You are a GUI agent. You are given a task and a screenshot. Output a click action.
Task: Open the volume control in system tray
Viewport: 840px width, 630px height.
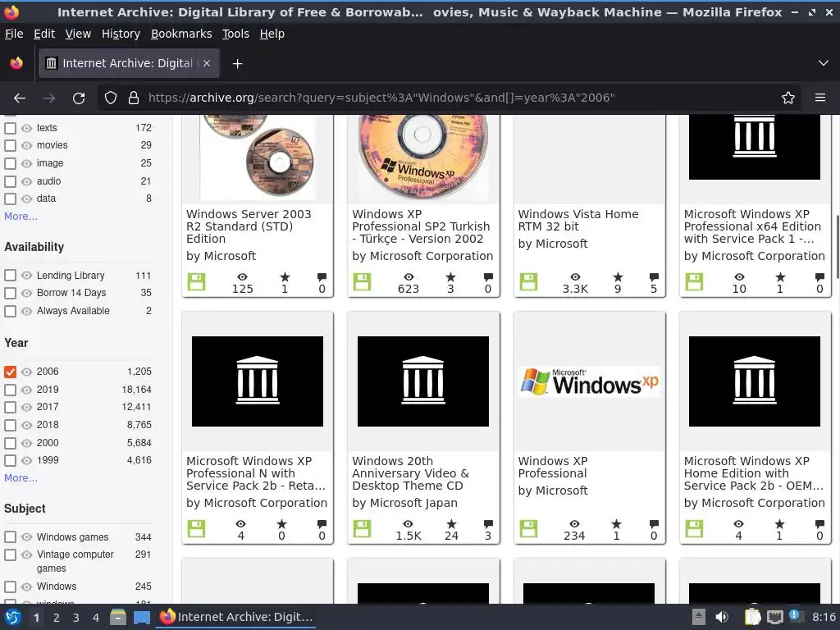[722, 617]
